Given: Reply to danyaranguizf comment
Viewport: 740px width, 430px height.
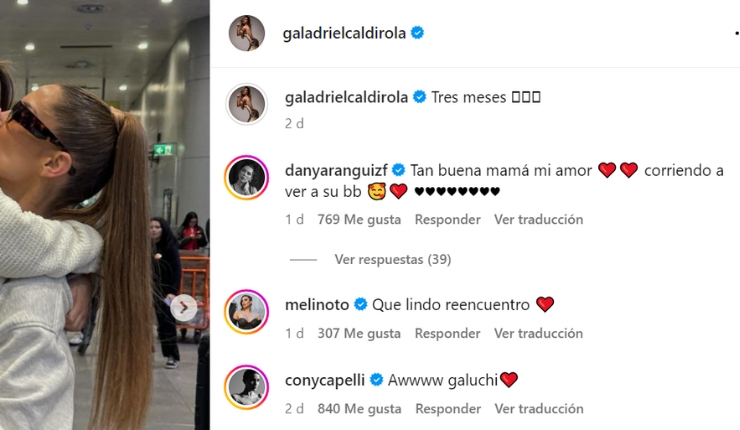Looking at the screenshot, I should tap(447, 219).
